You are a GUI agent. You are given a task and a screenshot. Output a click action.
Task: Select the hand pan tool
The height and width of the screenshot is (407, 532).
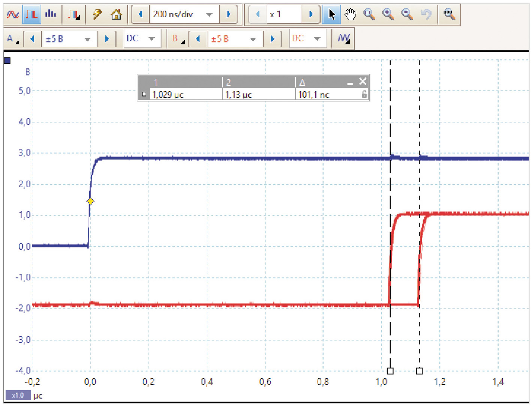point(350,15)
